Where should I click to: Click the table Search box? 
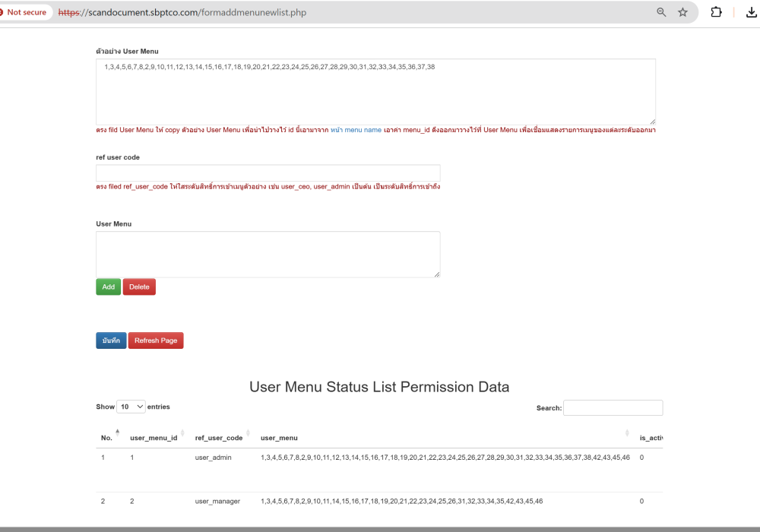coord(613,408)
